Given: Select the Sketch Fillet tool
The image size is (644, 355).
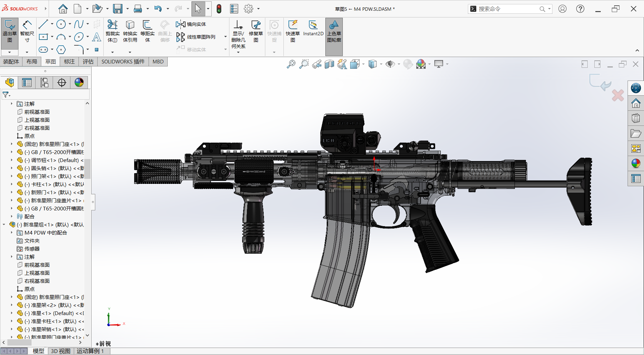Looking at the screenshot, I should (x=79, y=50).
